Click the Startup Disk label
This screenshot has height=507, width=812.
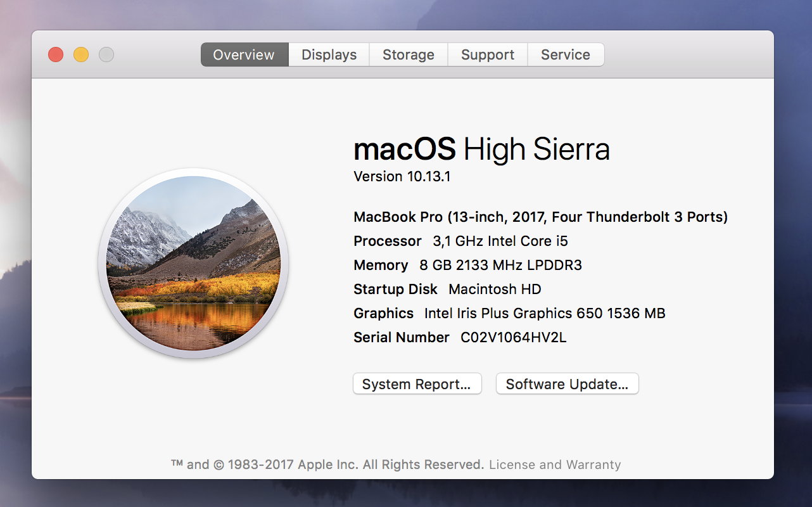pyautogui.click(x=395, y=289)
